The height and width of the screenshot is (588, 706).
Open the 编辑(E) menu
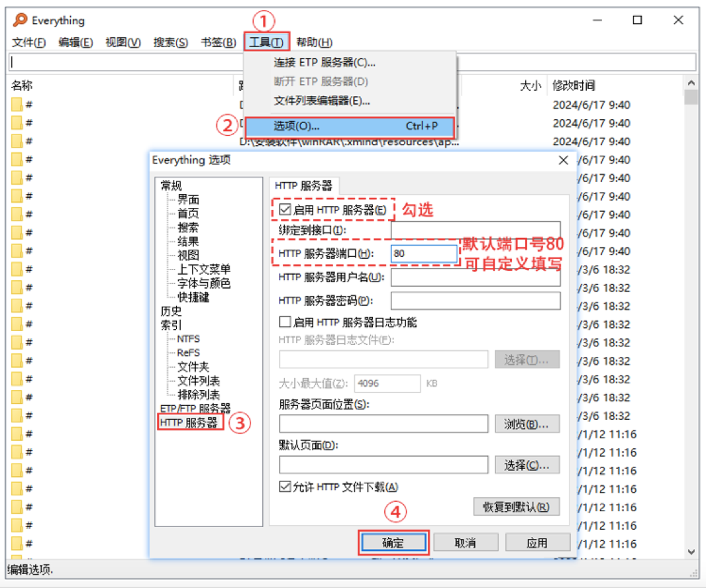coord(76,42)
